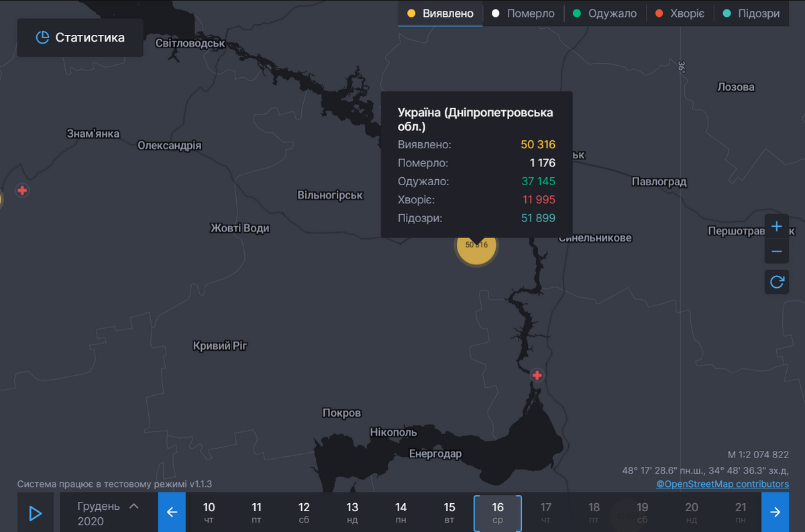
Task: Pick date 13 нд on timeline
Action: (352, 513)
